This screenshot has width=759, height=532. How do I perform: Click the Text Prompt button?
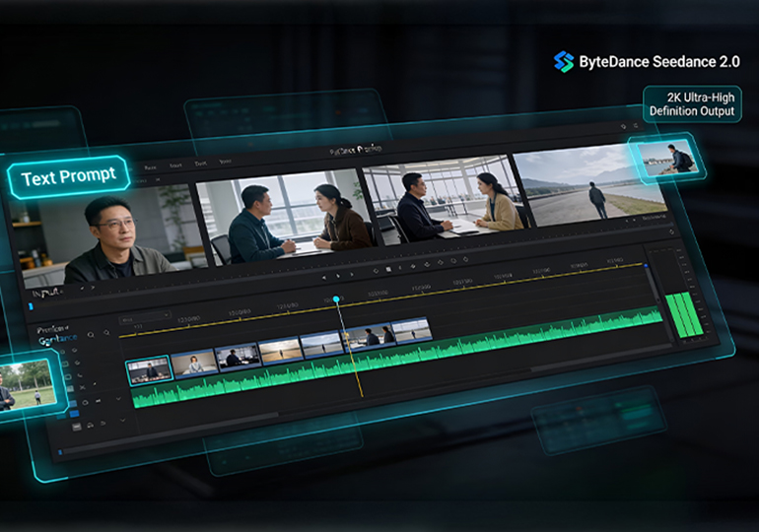[69, 176]
